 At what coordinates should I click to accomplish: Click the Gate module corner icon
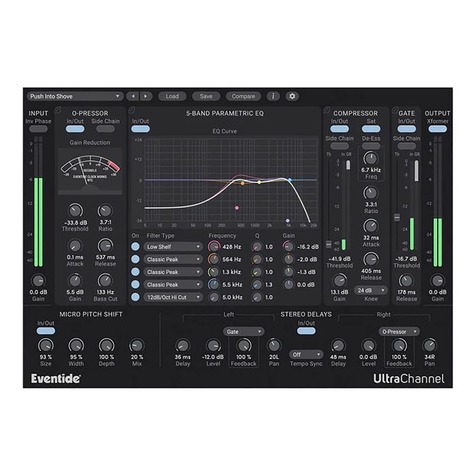(x=394, y=109)
